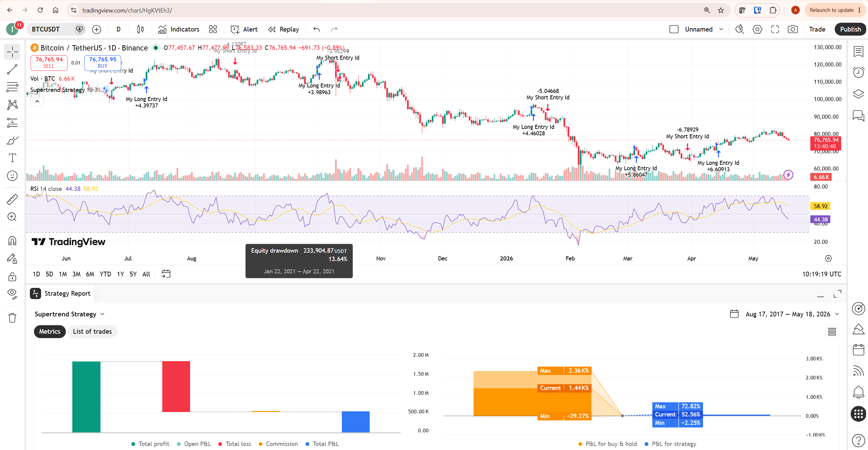
Task: Maximize the Strategy Report panel
Action: (837, 294)
